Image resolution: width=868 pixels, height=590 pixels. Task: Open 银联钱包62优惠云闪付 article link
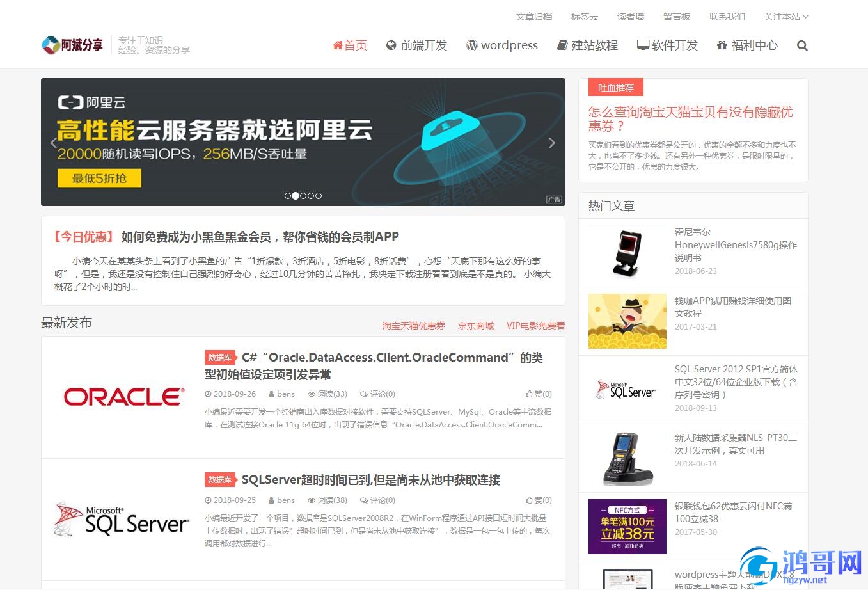[x=734, y=513]
